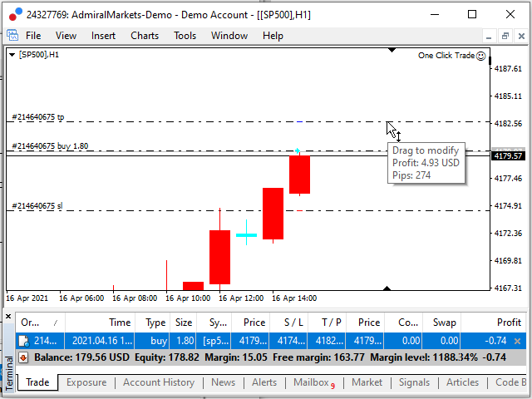Switch to the Articles tab
Image resolution: width=532 pixels, height=399 pixels.
tap(462, 382)
